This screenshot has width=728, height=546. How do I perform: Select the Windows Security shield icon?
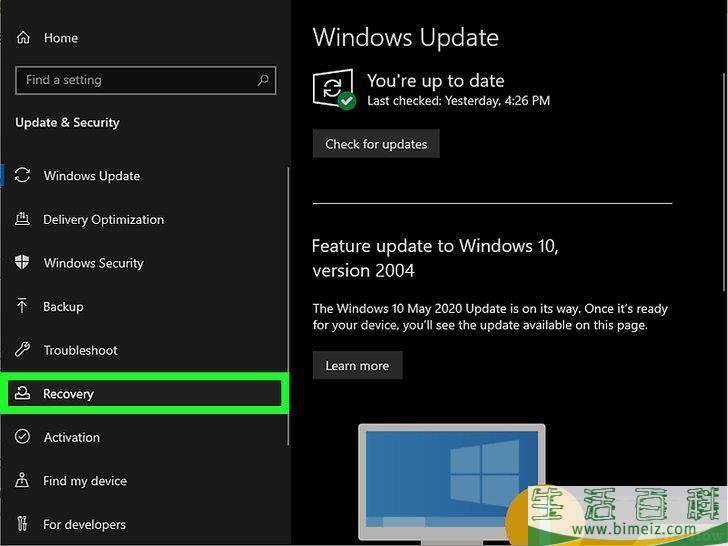click(x=23, y=263)
